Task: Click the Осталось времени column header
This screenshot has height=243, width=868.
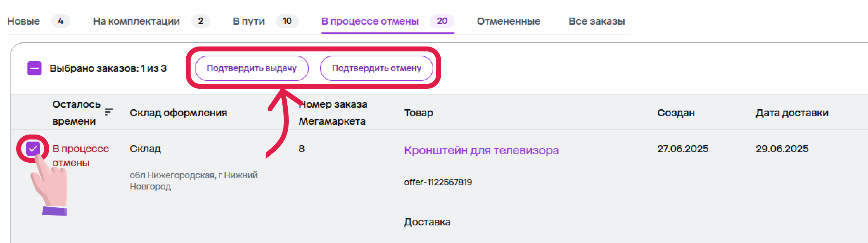Action: [76, 113]
